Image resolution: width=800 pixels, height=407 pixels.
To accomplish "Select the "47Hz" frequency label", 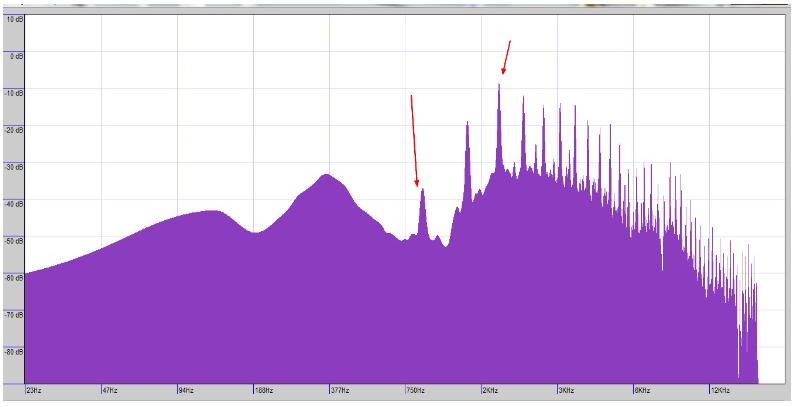I will tap(110, 391).
